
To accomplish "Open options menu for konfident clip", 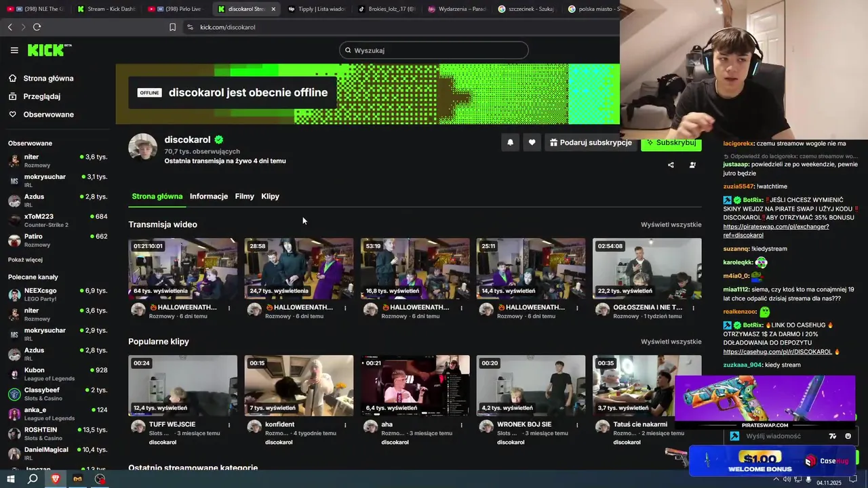I will coord(345,425).
